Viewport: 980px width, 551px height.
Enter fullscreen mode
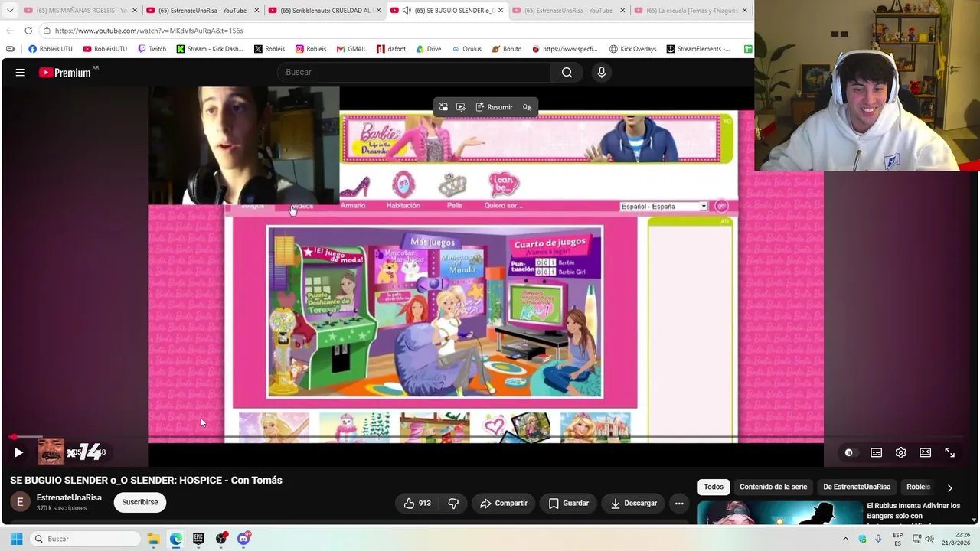949,452
